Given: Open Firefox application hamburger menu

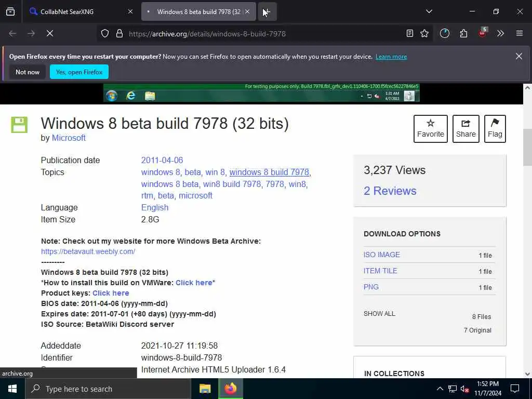Looking at the screenshot, I should point(520,33).
